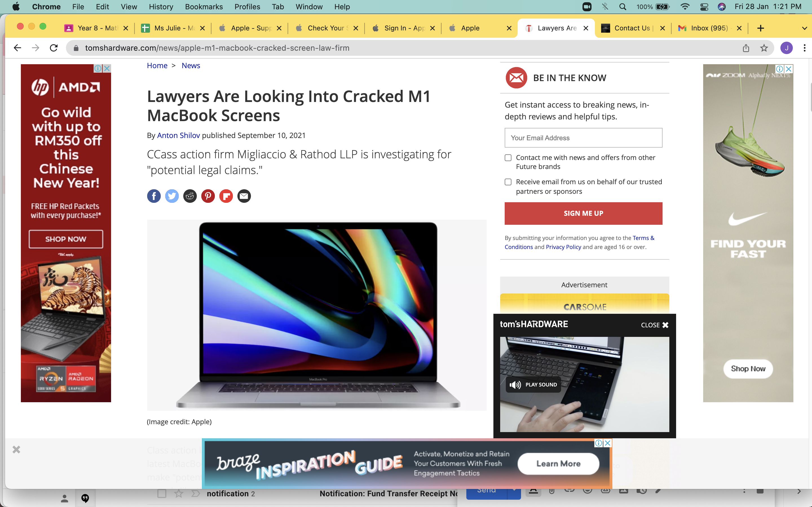Share the article by email icon

click(x=244, y=196)
